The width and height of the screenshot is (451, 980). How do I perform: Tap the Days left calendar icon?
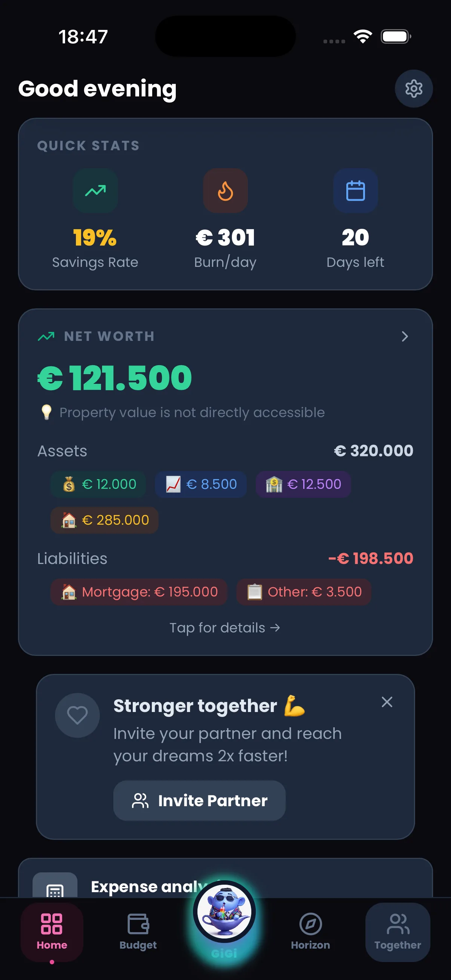pos(355,191)
